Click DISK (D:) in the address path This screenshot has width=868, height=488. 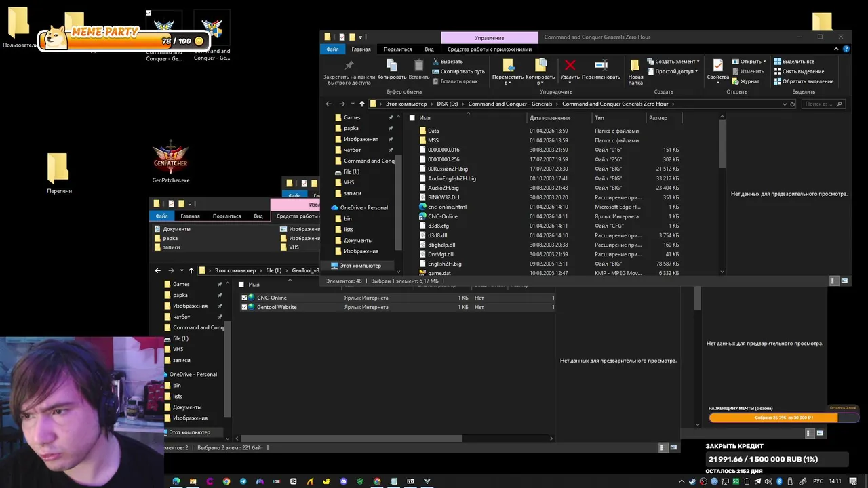point(448,104)
